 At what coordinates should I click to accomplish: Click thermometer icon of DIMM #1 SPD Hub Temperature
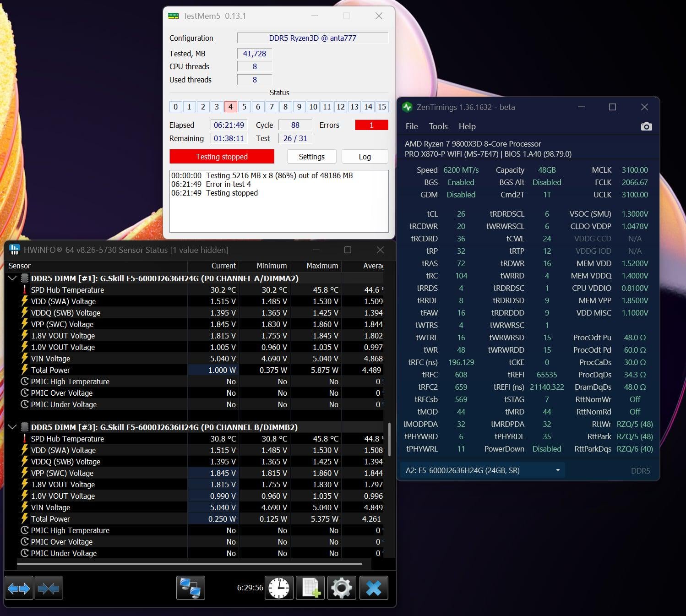[x=25, y=290]
